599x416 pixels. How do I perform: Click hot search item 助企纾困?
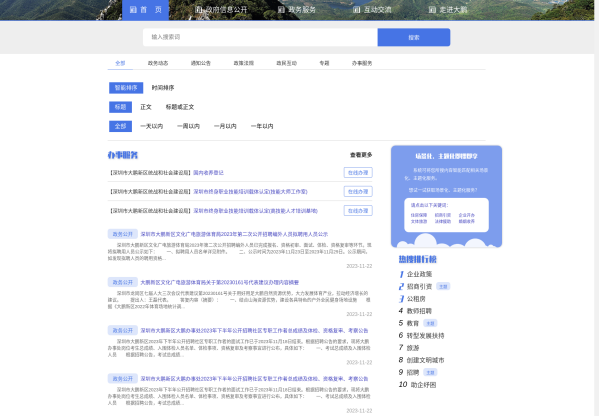(x=423, y=385)
